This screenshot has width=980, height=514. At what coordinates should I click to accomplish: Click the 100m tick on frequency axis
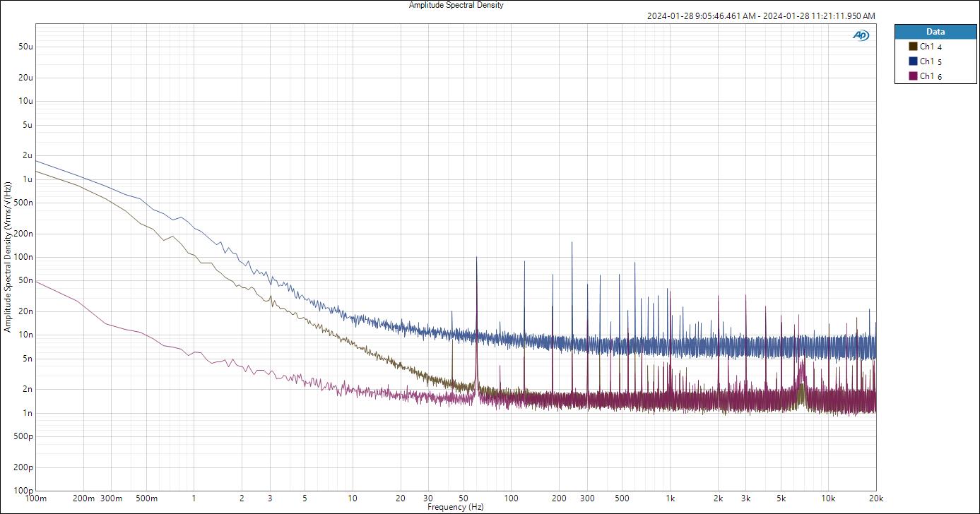pos(36,498)
